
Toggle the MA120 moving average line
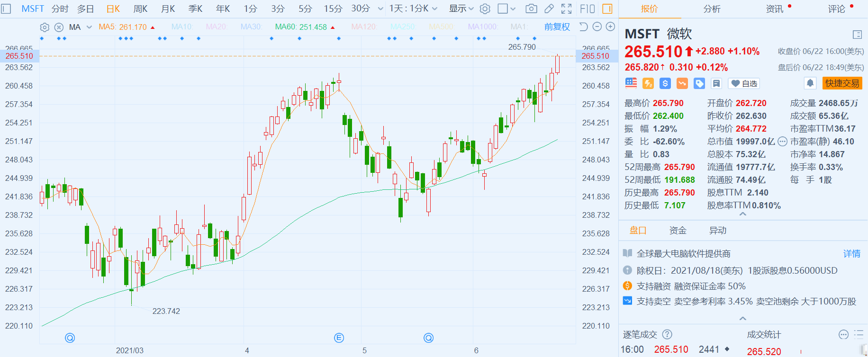point(363,27)
